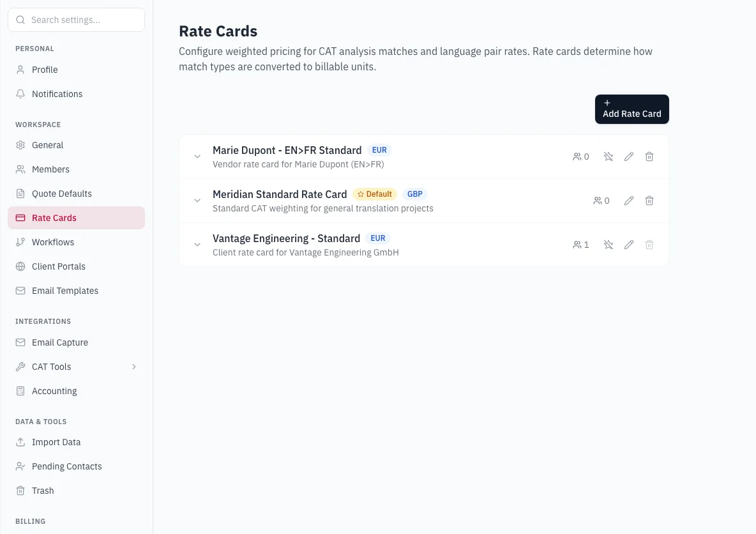The image size is (756, 534).
Task: Expand the CAT Tools submenu chevron
Action: point(134,367)
